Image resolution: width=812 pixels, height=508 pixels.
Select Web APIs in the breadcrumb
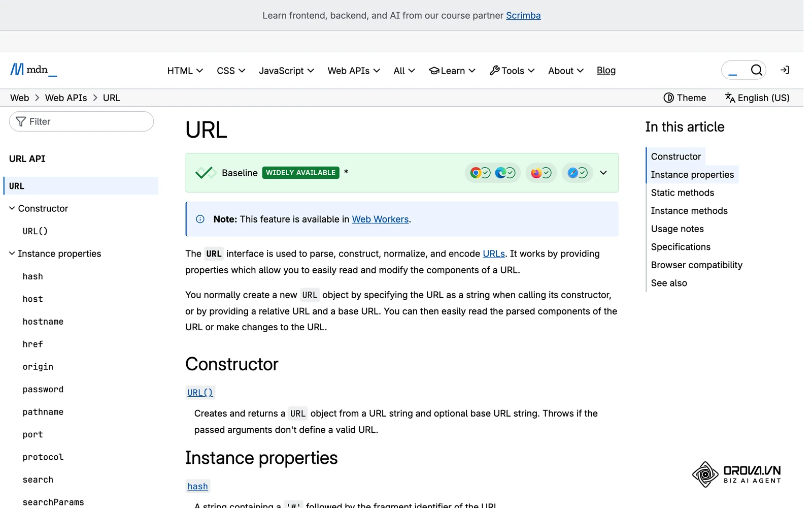coord(66,98)
